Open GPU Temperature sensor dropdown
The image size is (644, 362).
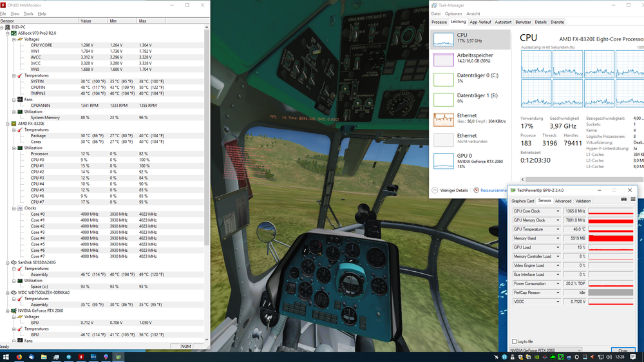[558, 229]
